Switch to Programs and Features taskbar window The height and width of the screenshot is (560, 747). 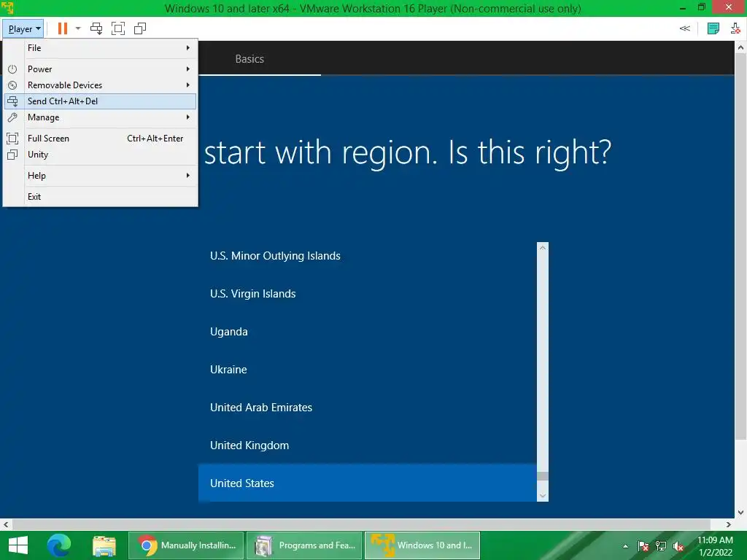coord(304,545)
